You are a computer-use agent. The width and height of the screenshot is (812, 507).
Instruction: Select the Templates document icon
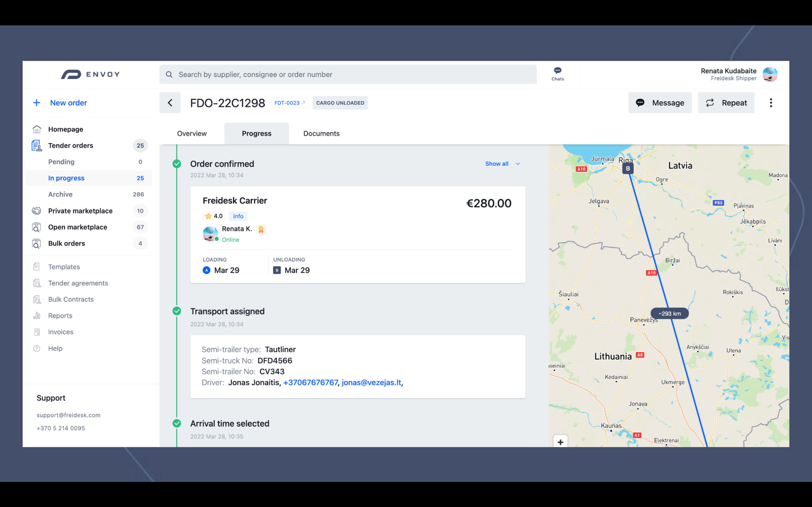tap(37, 266)
